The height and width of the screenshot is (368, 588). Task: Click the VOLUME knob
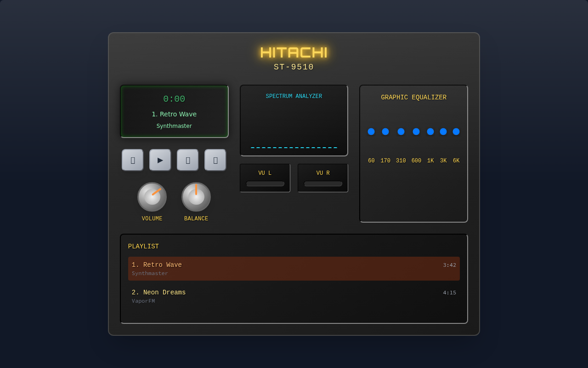click(152, 196)
